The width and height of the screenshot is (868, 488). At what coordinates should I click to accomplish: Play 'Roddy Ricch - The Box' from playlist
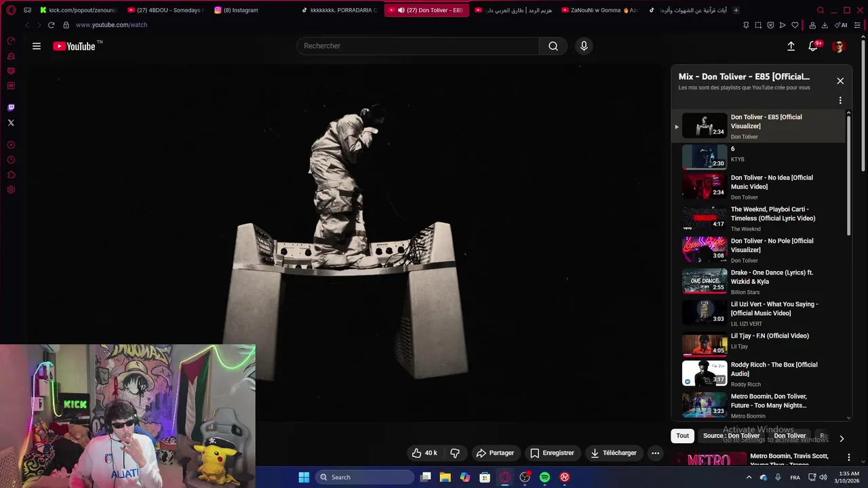click(x=758, y=373)
